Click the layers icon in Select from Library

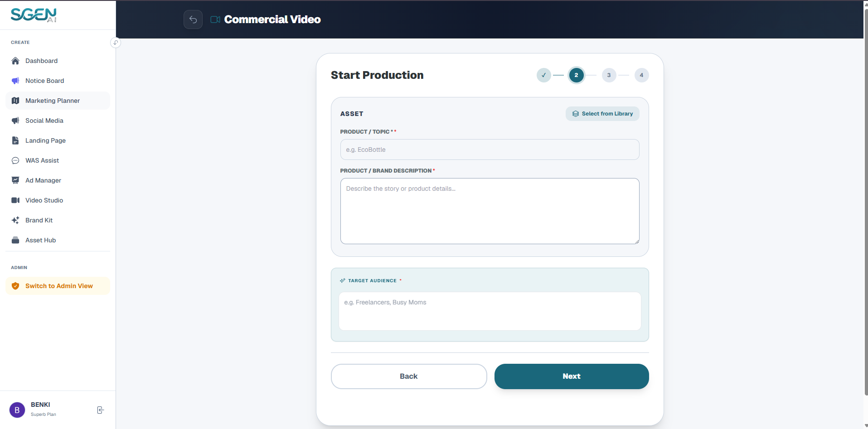576,114
